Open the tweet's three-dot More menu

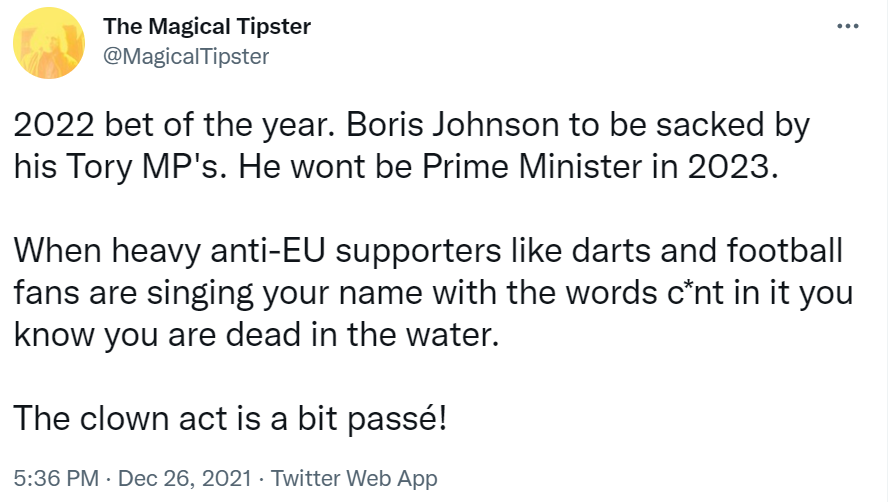(x=847, y=26)
